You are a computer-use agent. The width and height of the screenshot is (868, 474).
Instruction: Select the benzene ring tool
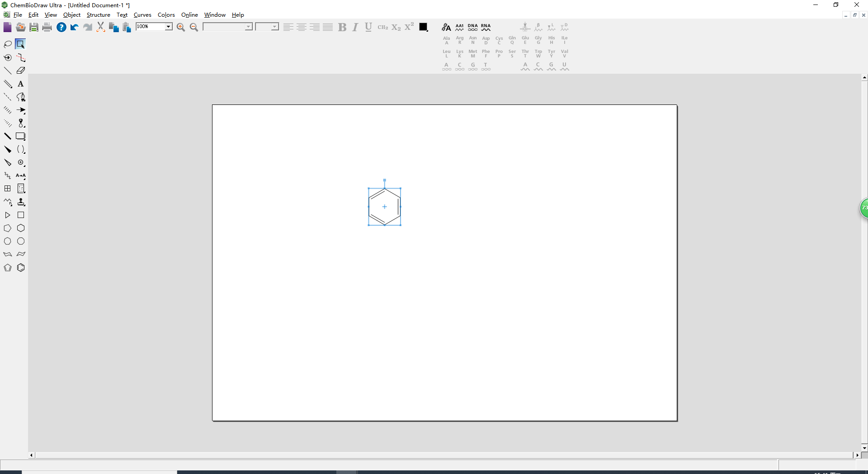click(x=21, y=268)
